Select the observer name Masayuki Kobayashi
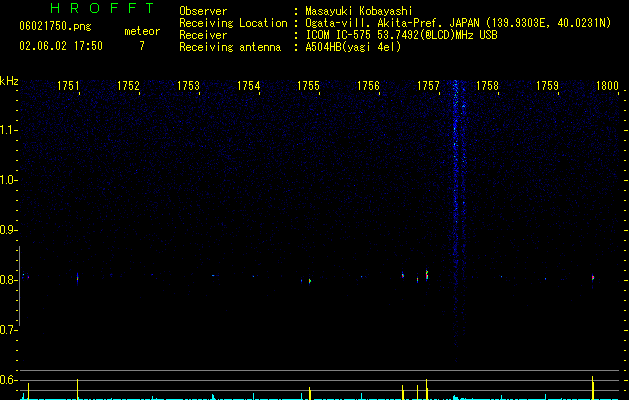The height and width of the screenshot is (400, 629). pos(359,11)
